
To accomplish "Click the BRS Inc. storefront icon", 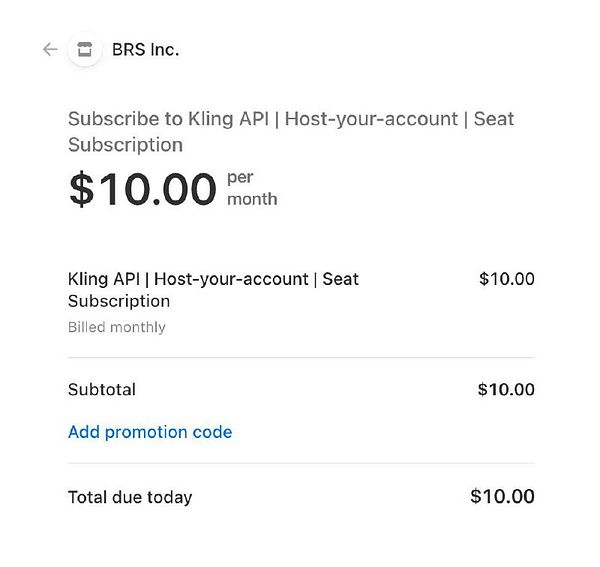I will click(x=85, y=49).
